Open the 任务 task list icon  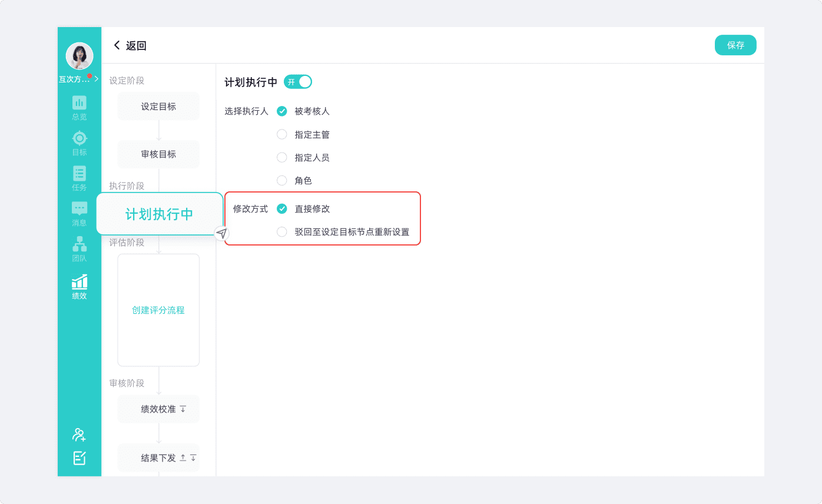click(79, 173)
